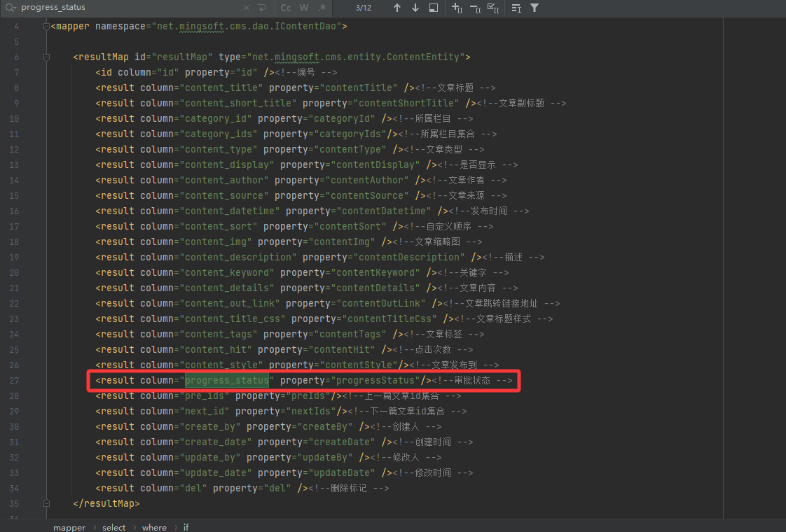The height and width of the screenshot is (532, 786).
Task: Click the select breadcrumb item
Action: click(x=113, y=527)
